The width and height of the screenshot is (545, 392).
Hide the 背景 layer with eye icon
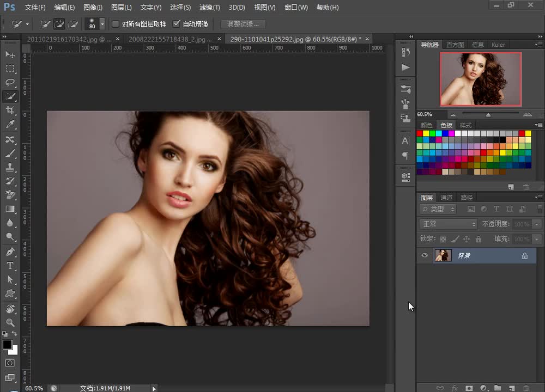425,255
